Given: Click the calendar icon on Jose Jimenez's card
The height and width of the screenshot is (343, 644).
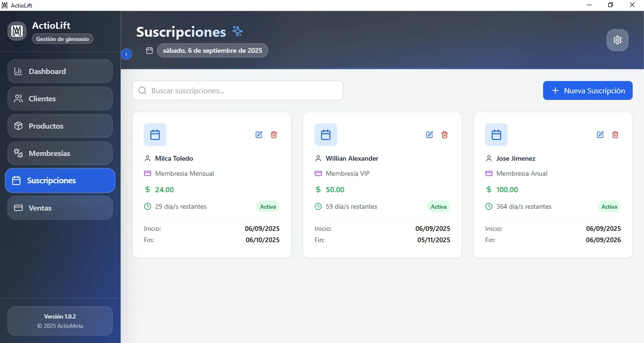Looking at the screenshot, I should [496, 134].
